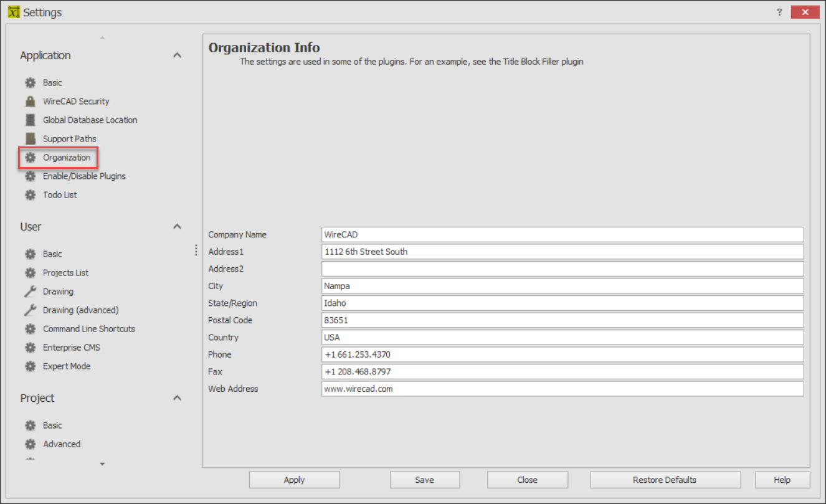Viewport: 826px width, 504px height.
Task: Click the gear icon beside Project Basic
Action: point(30,426)
